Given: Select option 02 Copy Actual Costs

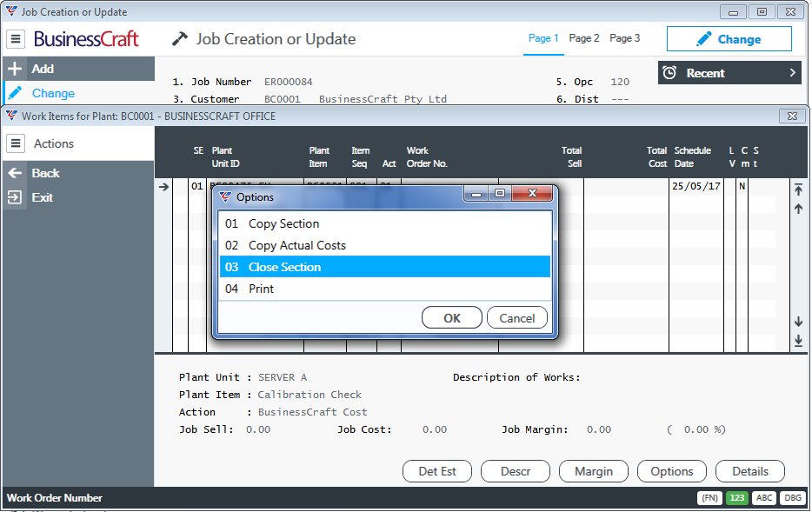Looking at the screenshot, I should (385, 245).
